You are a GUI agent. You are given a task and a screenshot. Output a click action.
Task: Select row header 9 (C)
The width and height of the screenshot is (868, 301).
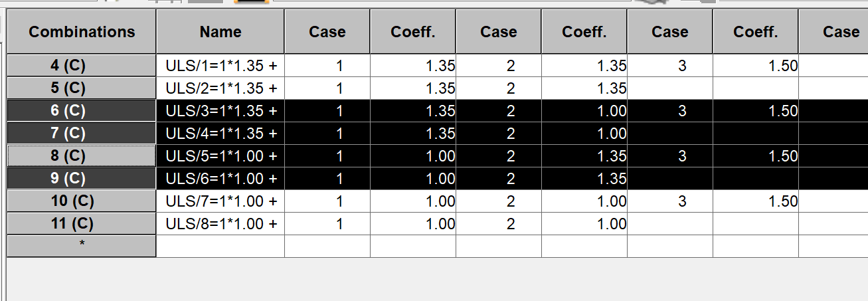click(81, 179)
